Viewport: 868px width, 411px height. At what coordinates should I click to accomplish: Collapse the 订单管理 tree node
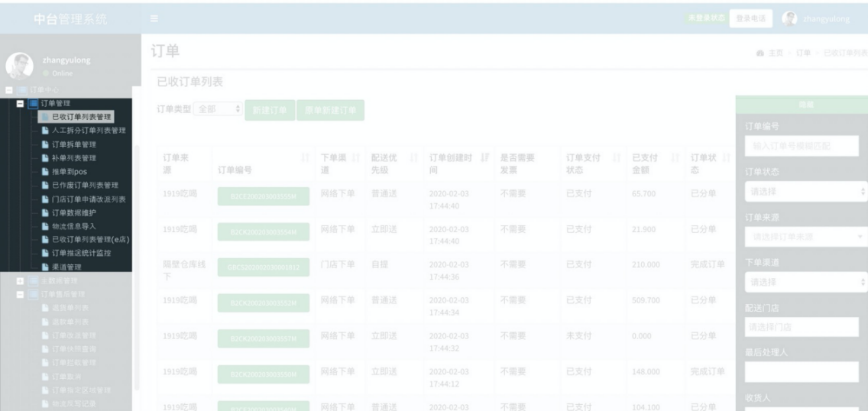[20, 103]
